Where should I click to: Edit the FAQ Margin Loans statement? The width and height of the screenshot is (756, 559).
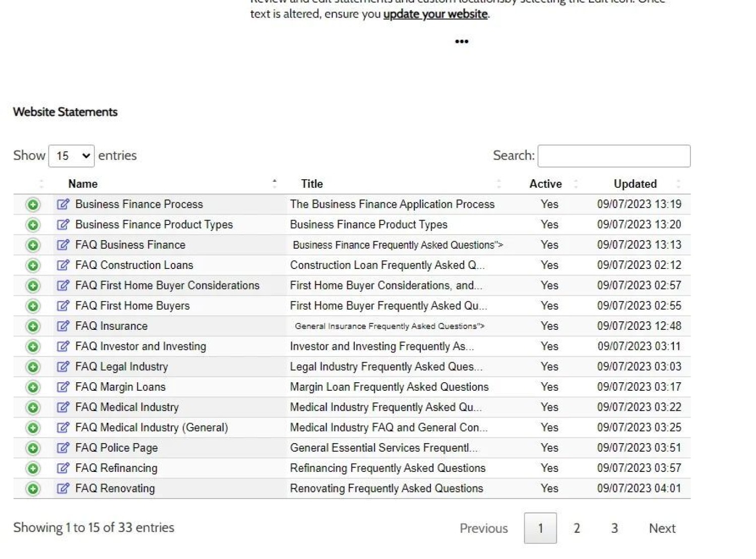point(63,387)
